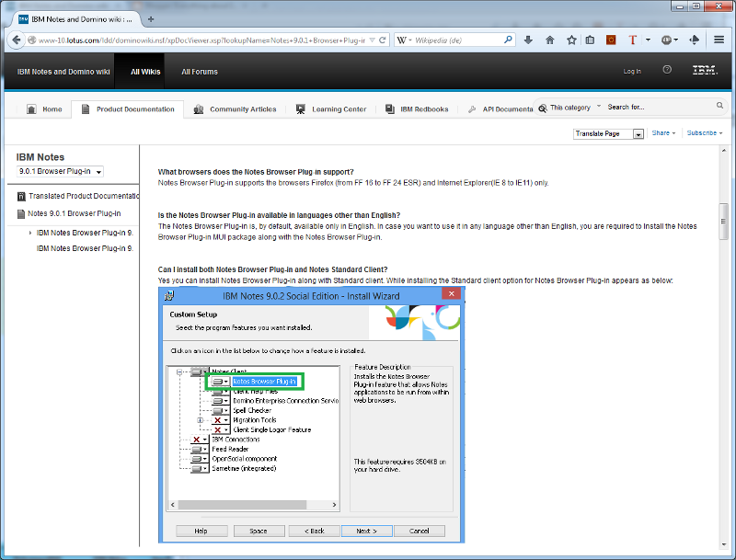
Task: Open a new browser tab
Action: [x=151, y=18]
